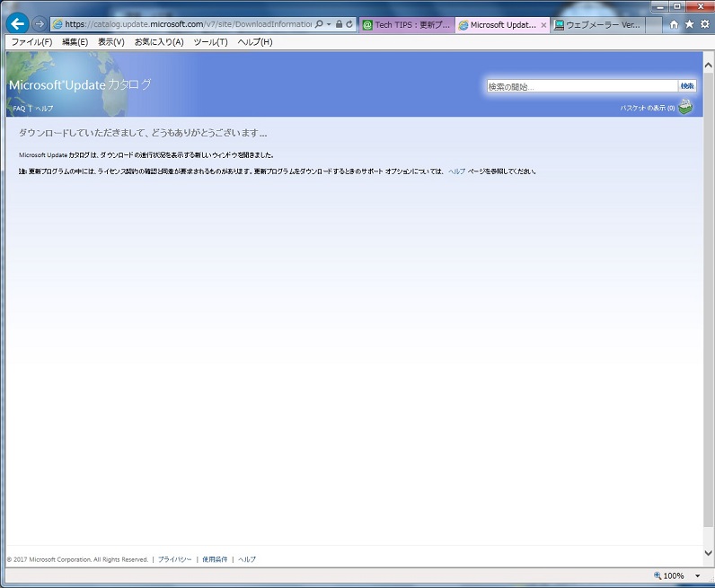Click the basket icon in header
Screen dimensions: 715x588
coord(685,107)
